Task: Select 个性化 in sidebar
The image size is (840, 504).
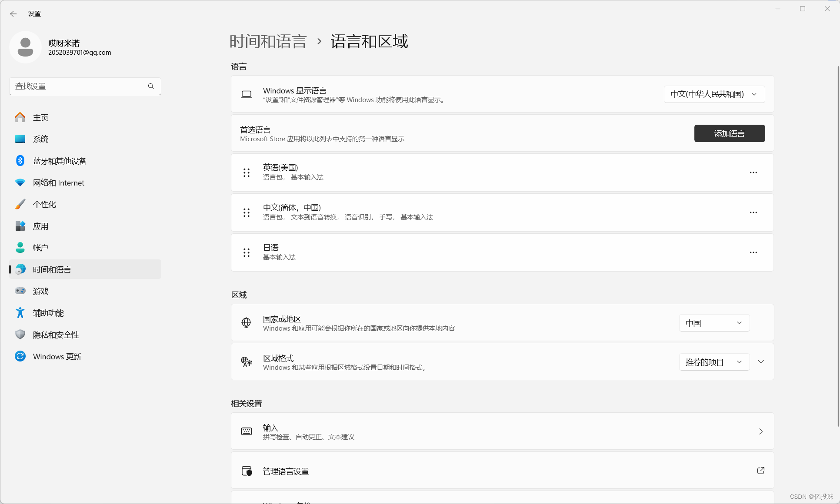Action: pos(44,205)
